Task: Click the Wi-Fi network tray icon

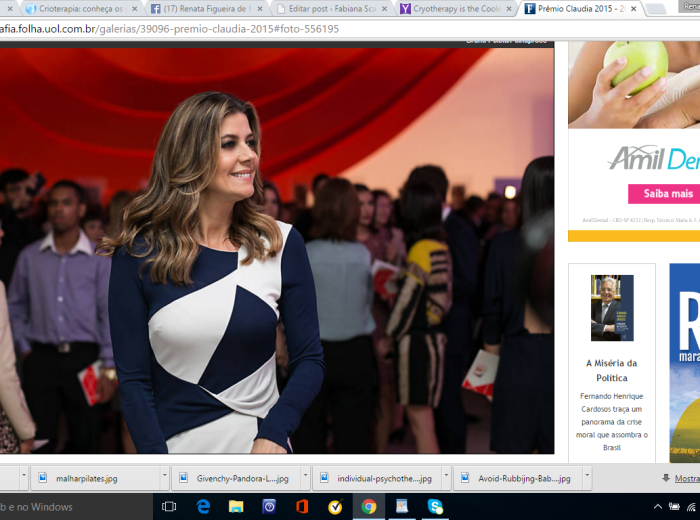Action: point(692,507)
